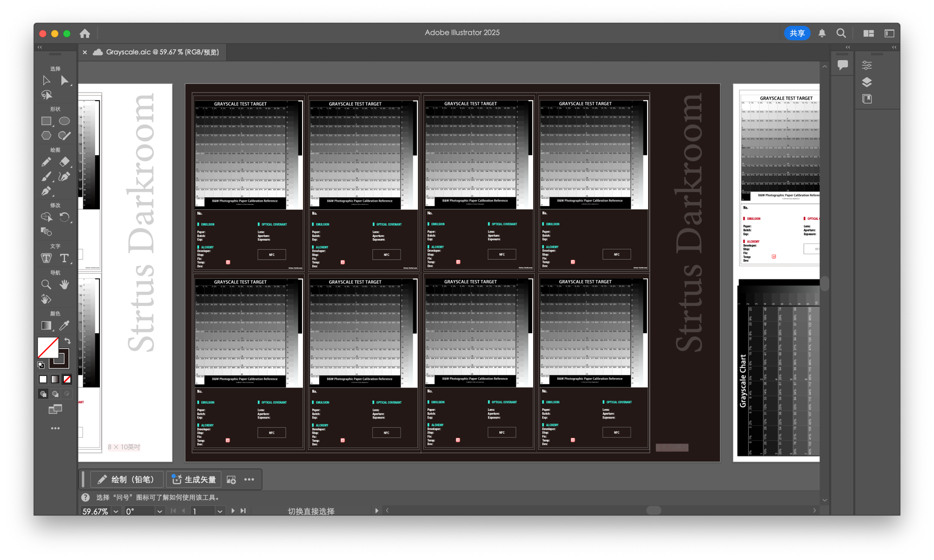This screenshot has height=560, width=934.
Task: Select the Polygon shape tool
Action: pos(46,136)
